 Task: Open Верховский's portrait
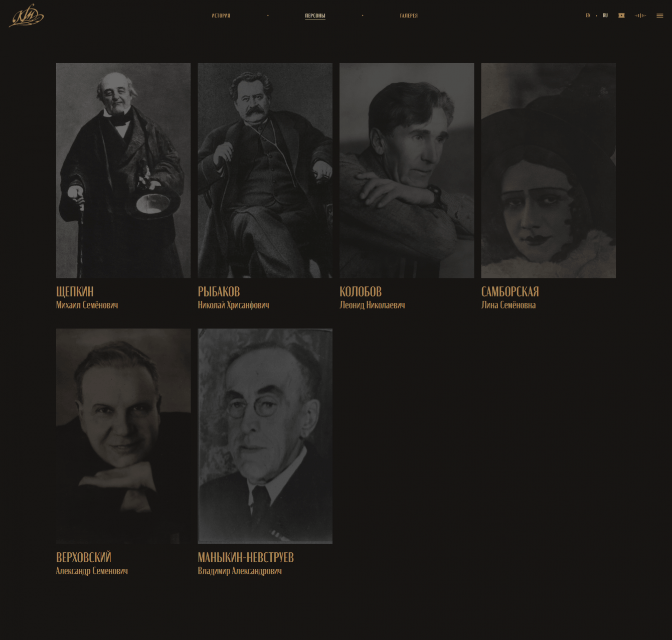point(123,436)
